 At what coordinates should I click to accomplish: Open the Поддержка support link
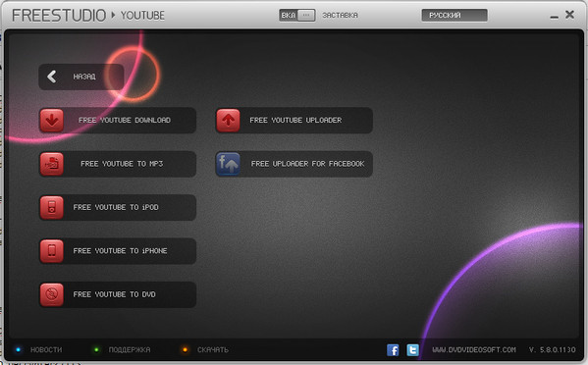tap(130, 349)
